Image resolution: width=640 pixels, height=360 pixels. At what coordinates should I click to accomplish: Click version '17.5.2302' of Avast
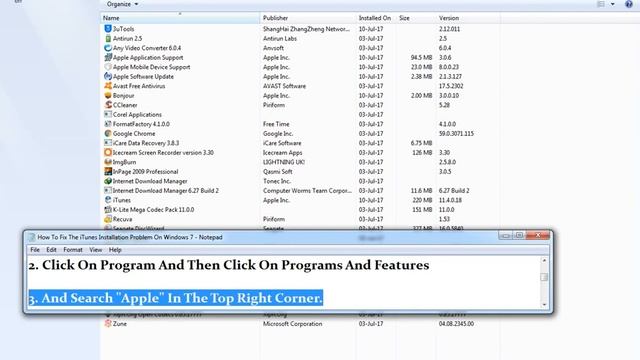point(451,86)
